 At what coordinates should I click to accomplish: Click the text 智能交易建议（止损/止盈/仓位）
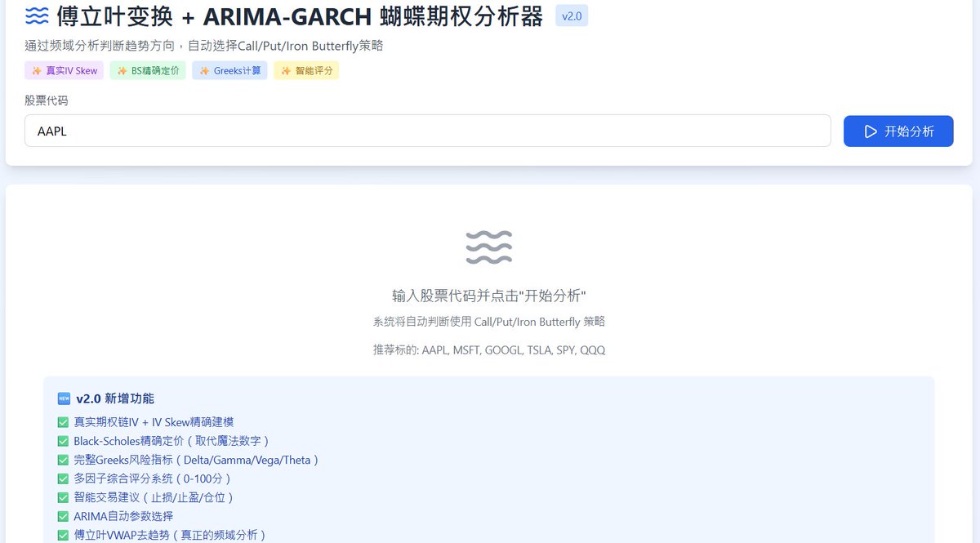[x=154, y=497]
